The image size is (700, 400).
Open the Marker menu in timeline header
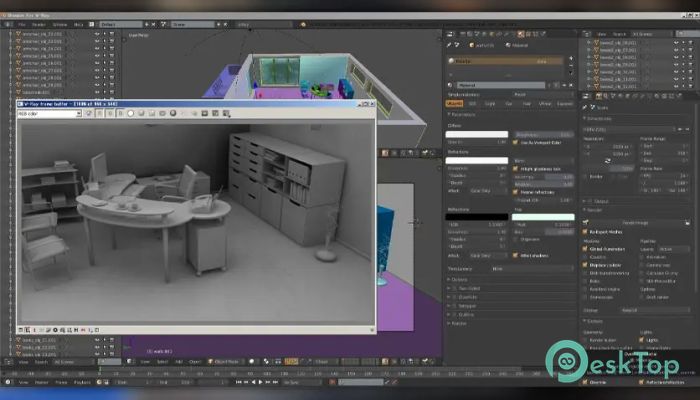pos(42,383)
